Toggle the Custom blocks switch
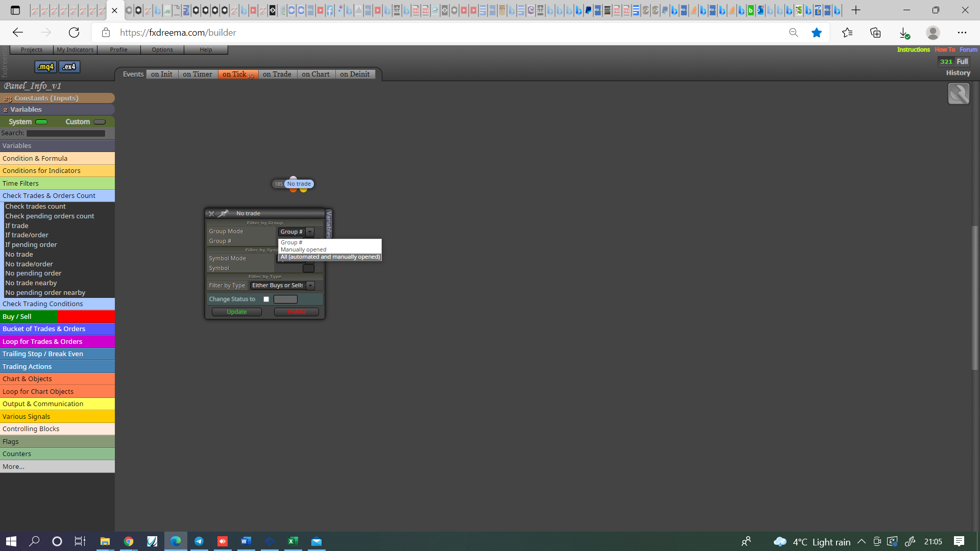980x551 pixels. (x=100, y=122)
